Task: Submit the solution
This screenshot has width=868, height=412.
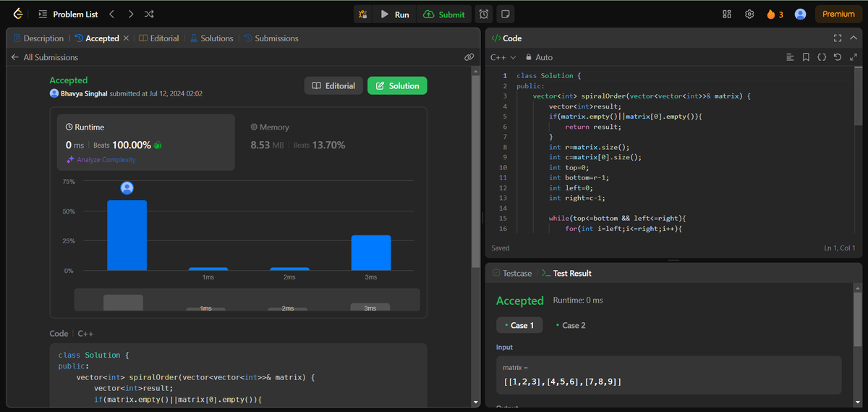Action: [x=444, y=14]
